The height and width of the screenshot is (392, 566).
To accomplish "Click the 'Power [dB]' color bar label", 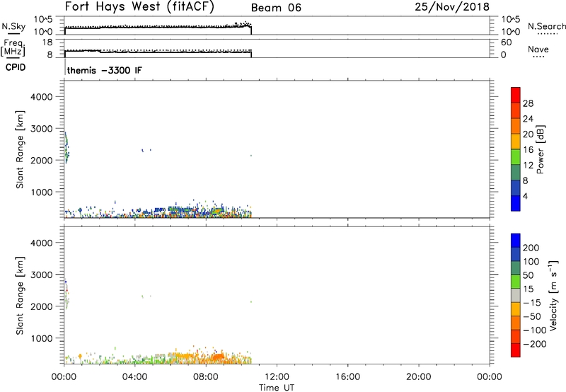I will click(x=540, y=149).
